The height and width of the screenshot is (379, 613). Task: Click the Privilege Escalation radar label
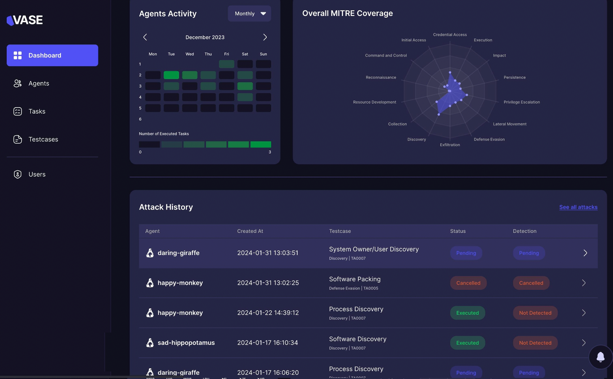point(522,102)
